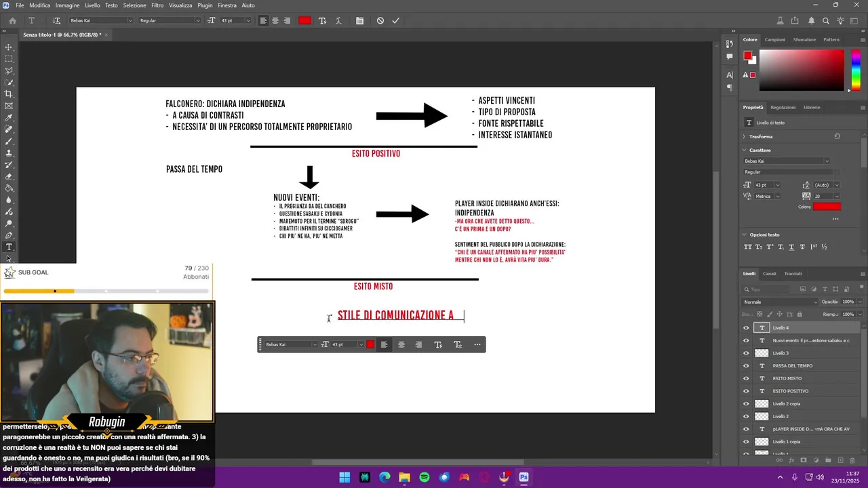Viewport: 868px width, 488px height.
Task: Select the Rectangular Marquee tool
Action: [x=9, y=59]
